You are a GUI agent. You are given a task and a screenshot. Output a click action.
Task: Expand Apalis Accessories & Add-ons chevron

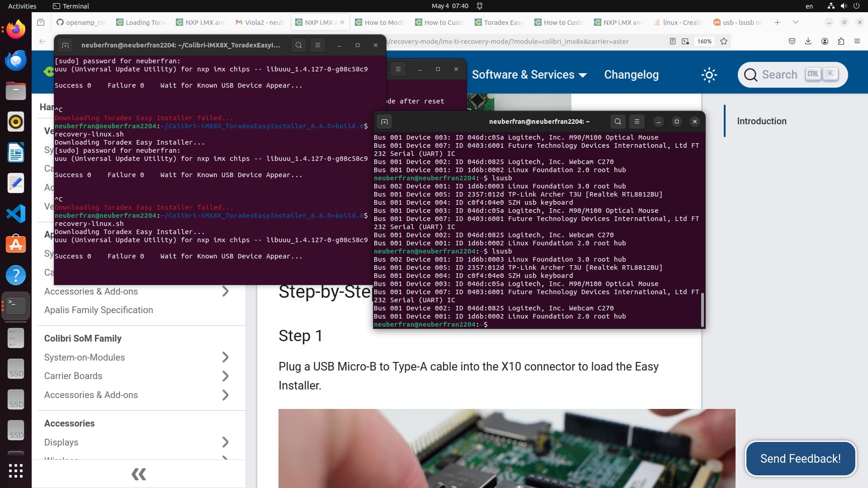point(225,291)
